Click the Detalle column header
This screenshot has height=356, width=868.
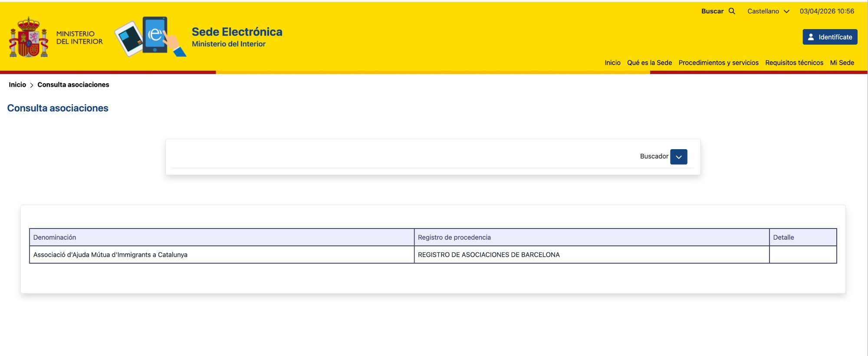(x=783, y=237)
